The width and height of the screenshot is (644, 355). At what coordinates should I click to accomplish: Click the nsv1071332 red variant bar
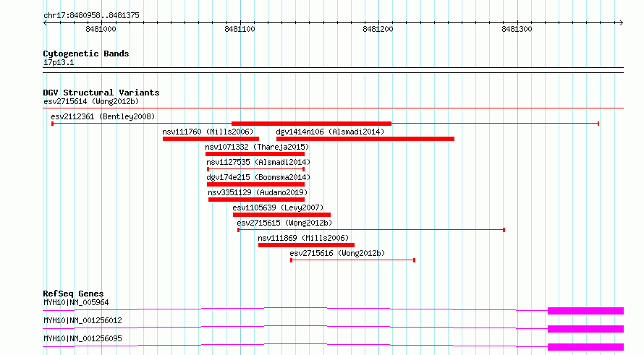pyautogui.click(x=255, y=154)
